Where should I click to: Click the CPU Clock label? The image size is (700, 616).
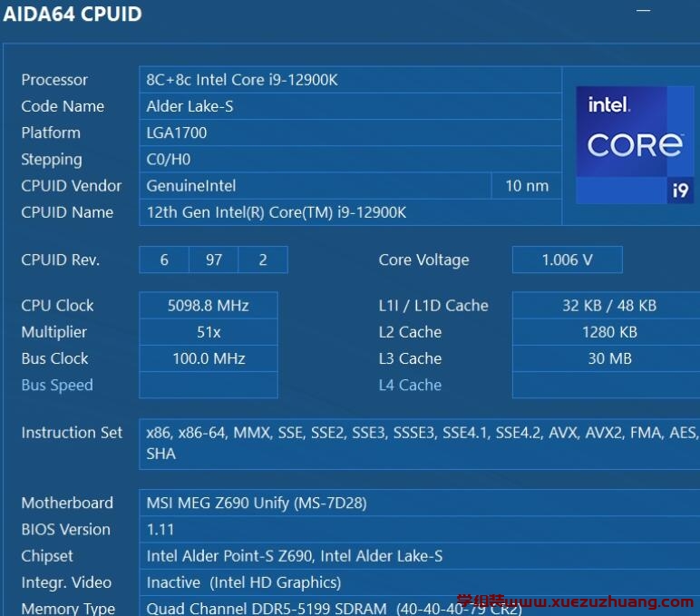(58, 306)
